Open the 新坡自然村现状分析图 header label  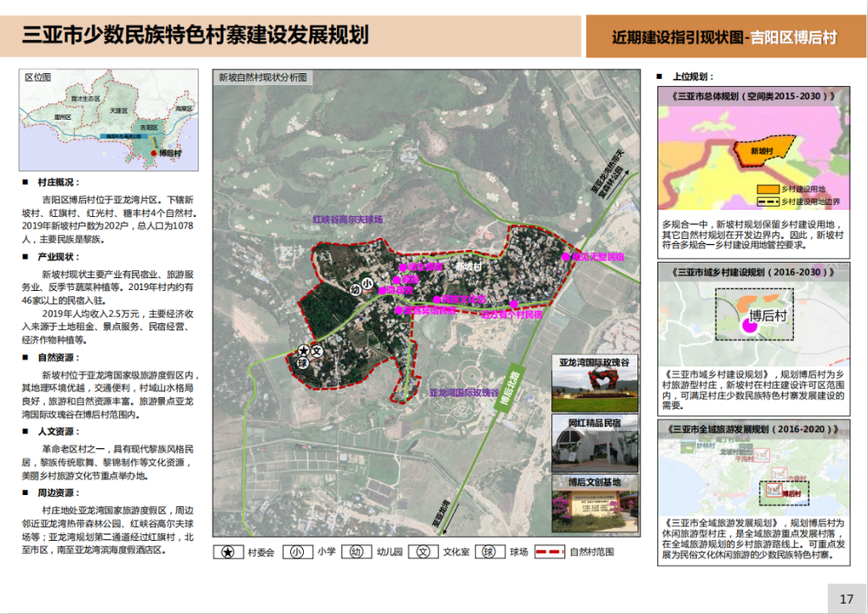click(x=263, y=78)
